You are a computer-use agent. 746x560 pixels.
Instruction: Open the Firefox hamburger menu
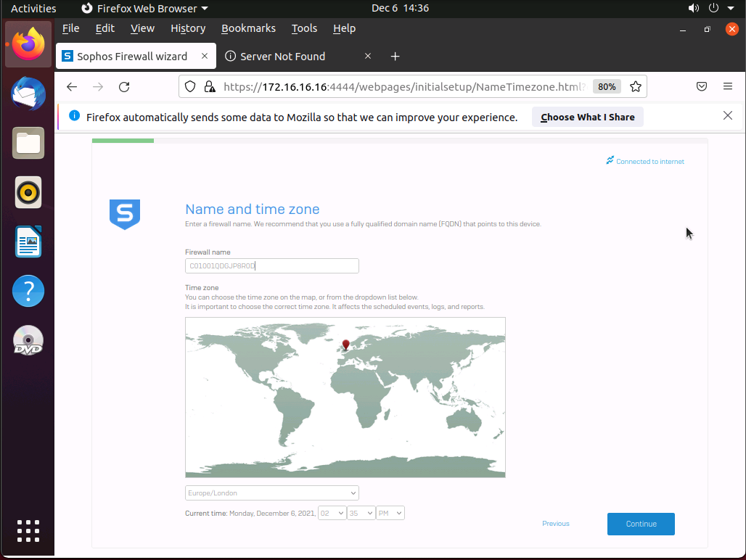(727, 87)
